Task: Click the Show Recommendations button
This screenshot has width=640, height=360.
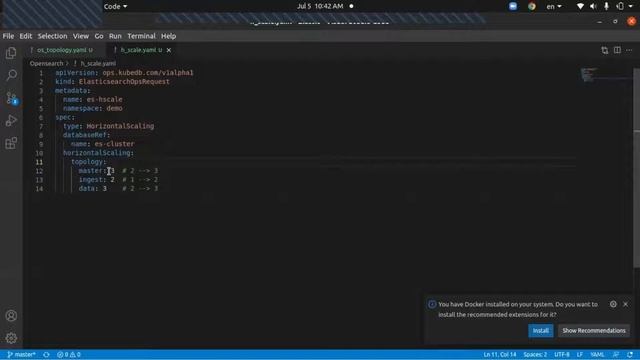Action: [x=594, y=330]
